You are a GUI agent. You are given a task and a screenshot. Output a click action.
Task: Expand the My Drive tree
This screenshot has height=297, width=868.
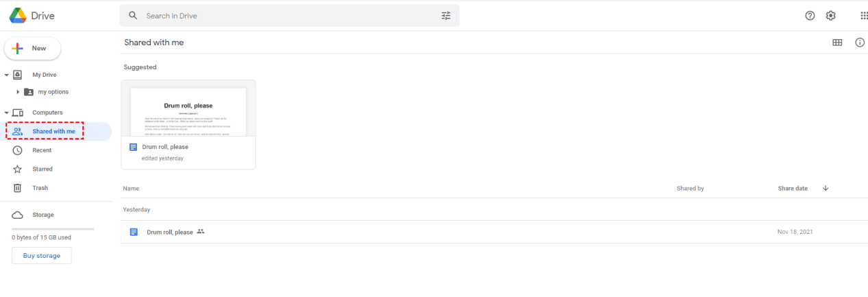click(x=6, y=75)
